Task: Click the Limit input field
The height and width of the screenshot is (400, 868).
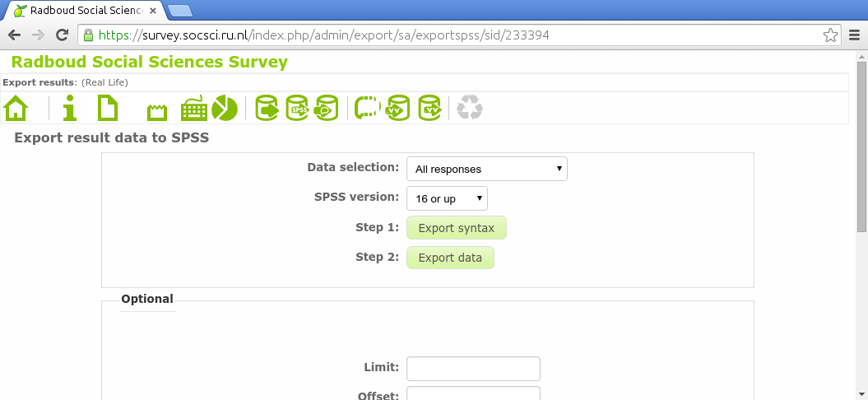Action: point(473,368)
